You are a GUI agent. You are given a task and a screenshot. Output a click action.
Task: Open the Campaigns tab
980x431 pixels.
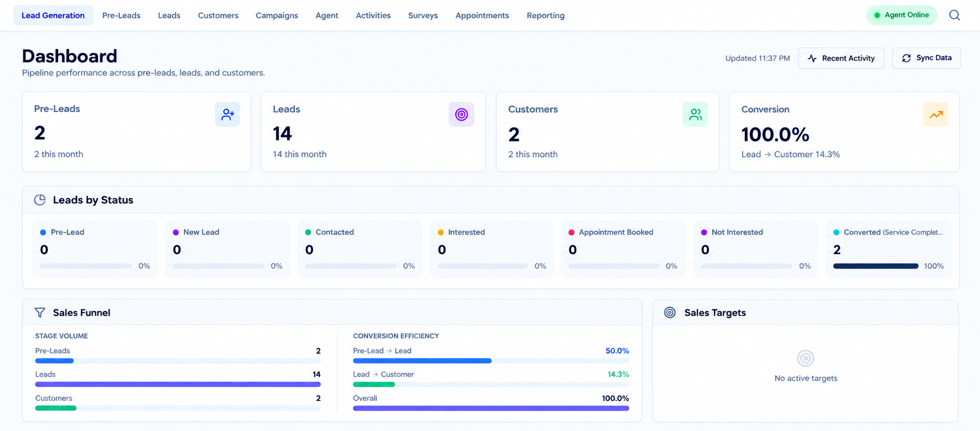click(x=277, y=16)
